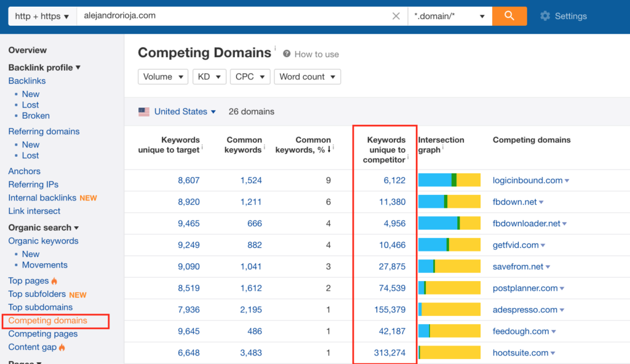The image size is (630, 364).
Task: Click the flame icon next to Top pages
Action: (54, 281)
